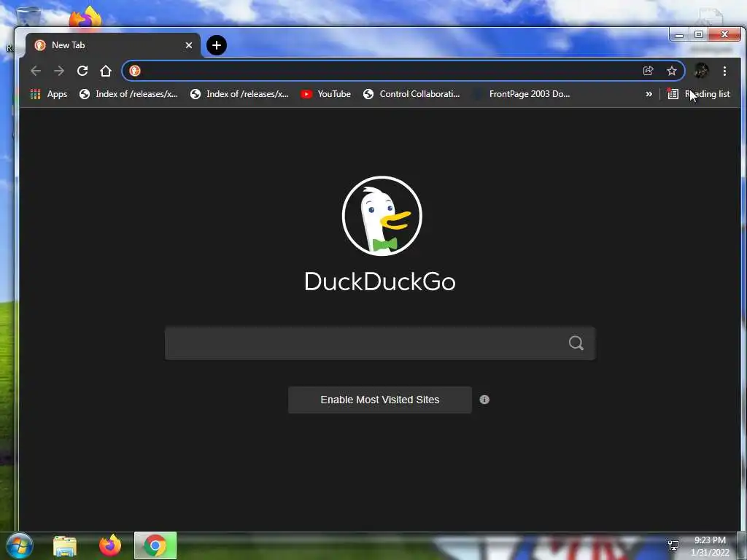Click the forward navigation arrow
The width and height of the screenshot is (747, 560).
click(x=59, y=71)
